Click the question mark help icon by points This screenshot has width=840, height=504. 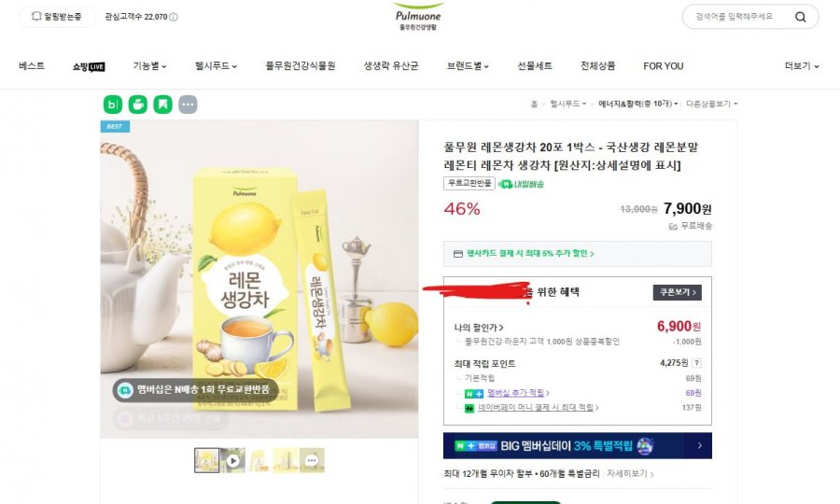pos(696,363)
